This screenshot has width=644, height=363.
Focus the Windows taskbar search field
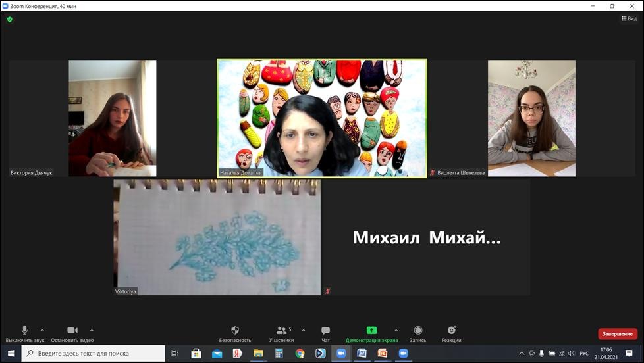[94, 353]
